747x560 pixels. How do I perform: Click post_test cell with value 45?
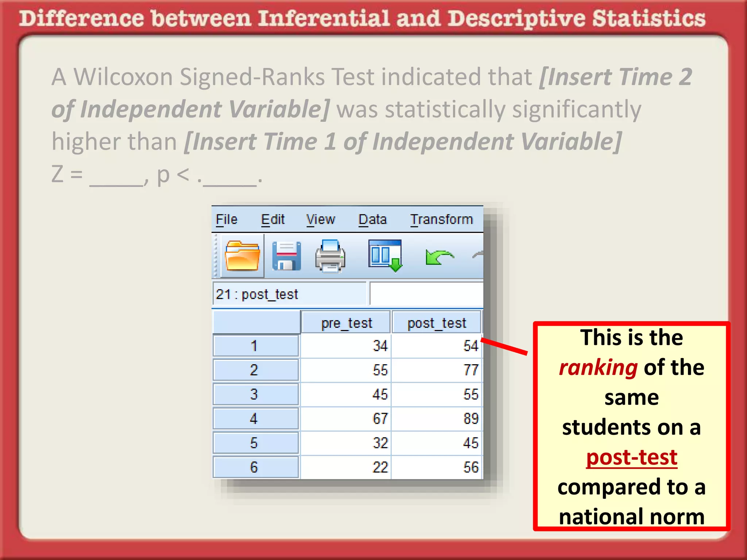pos(437,443)
